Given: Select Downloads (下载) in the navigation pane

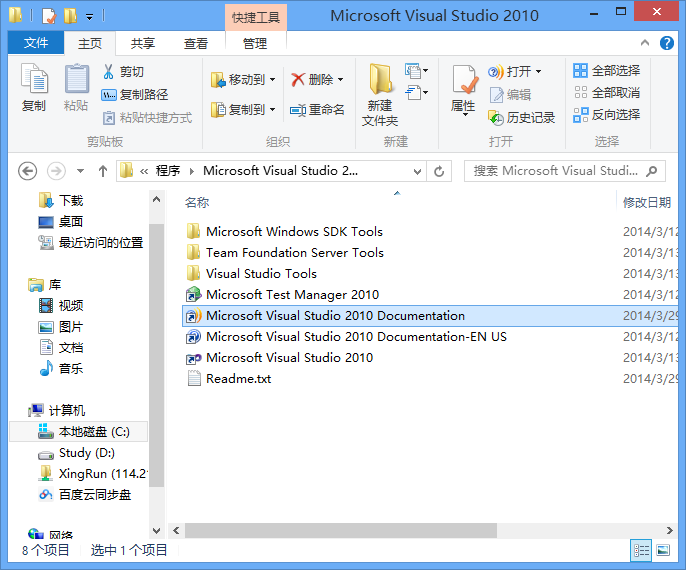Looking at the screenshot, I should tap(61, 200).
